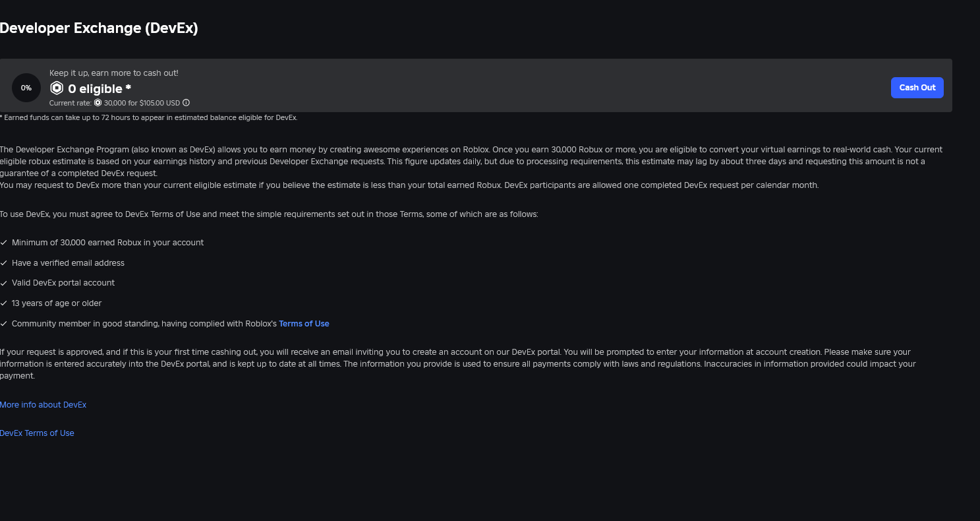
Task: Open "DevEx Terms of Use"
Action: pyautogui.click(x=37, y=433)
